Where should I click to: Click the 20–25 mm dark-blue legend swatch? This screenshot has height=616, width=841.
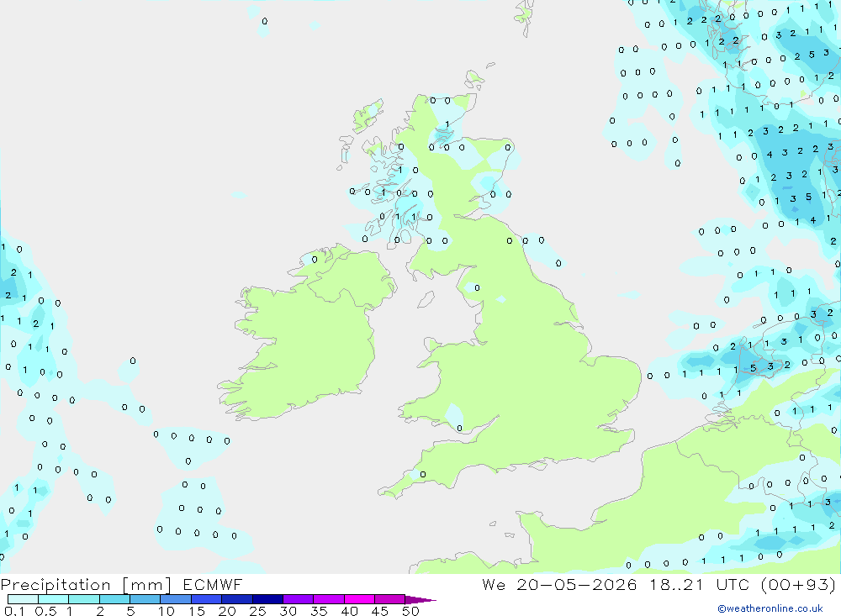pyautogui.click(x=237, y=599)
